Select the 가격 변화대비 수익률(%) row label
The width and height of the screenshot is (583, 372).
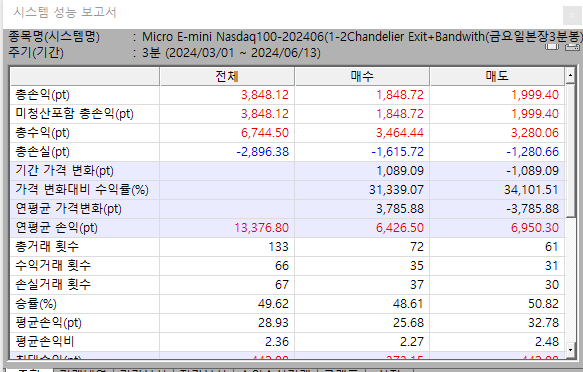82,190
